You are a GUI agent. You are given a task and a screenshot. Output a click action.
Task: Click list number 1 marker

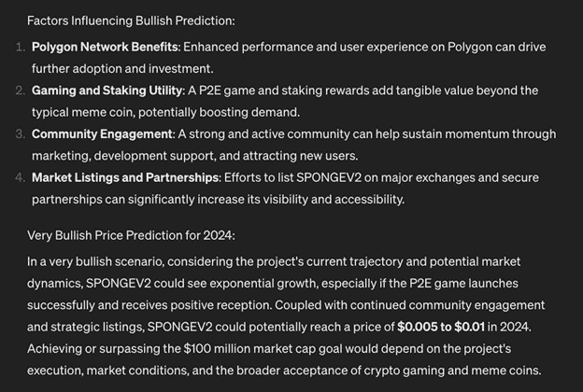pos(21,47)
